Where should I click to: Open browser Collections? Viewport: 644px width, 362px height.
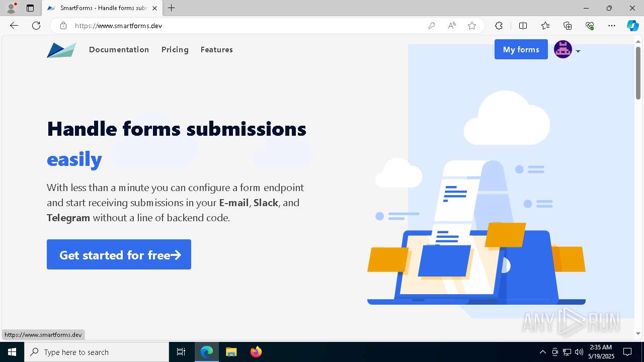pyautogui.click(x=568, y=26)
